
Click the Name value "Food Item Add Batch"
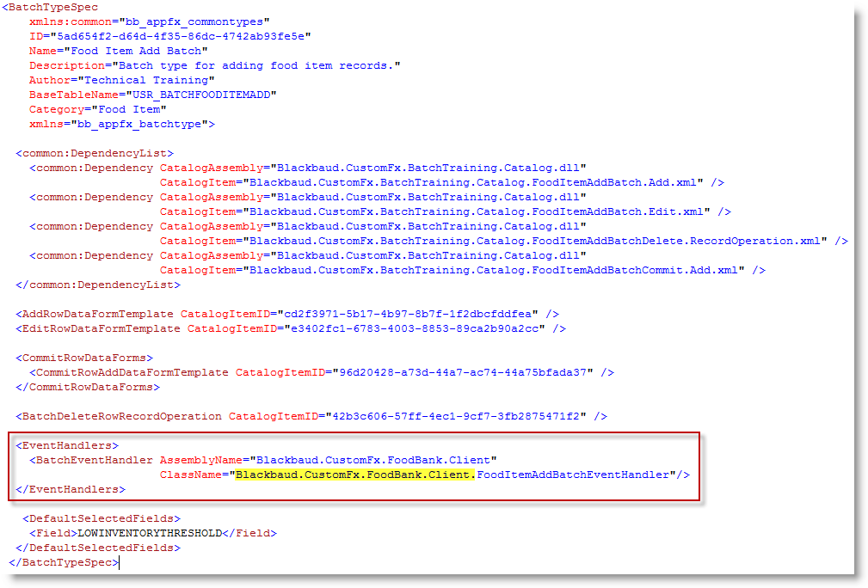point(136,51)
